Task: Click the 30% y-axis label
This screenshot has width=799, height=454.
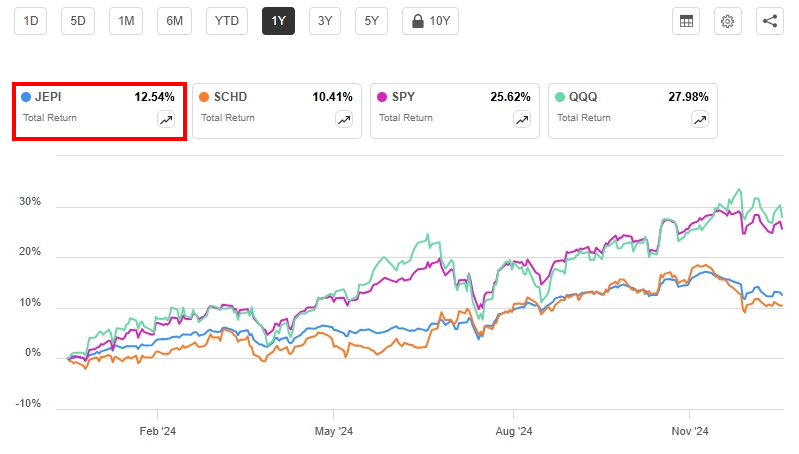Action: click(x=30, y=201)
